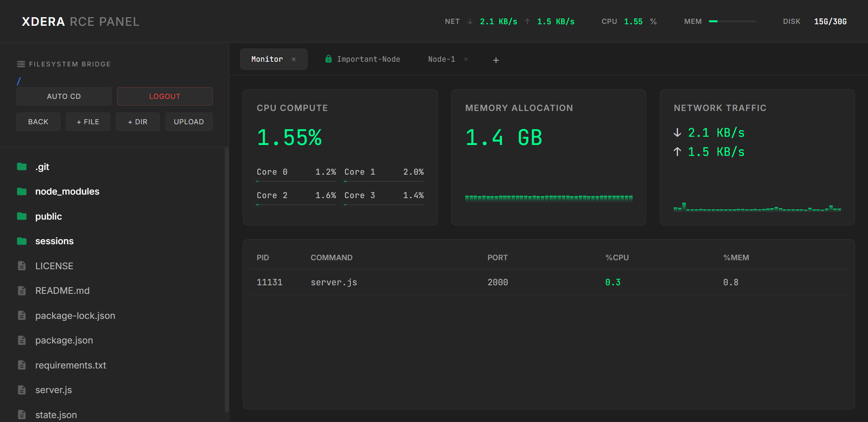Create a new directory with + DIR
This screenshot has width=868, height=422.
pos(138,122)
